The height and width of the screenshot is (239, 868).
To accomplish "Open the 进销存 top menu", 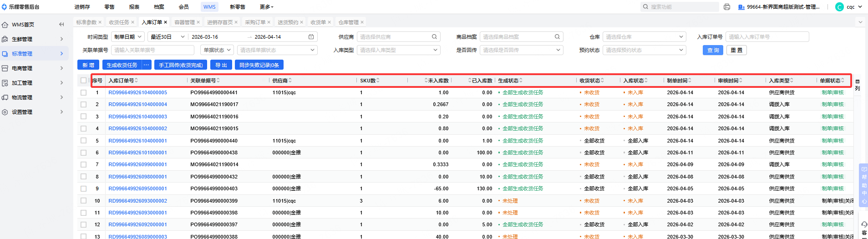I will [x=82, y=7].
